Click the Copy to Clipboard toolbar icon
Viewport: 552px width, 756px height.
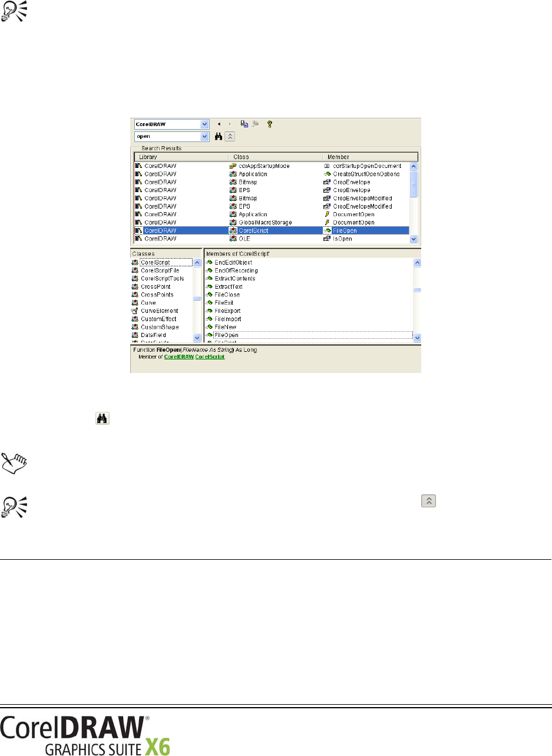click(x=244, y=124)
